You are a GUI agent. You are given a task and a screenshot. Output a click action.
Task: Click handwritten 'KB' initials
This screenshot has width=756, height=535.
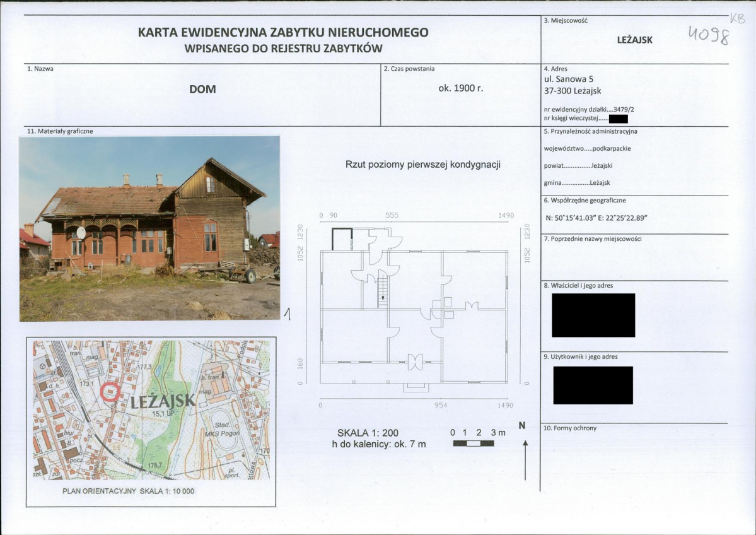[x=738, y=18]
